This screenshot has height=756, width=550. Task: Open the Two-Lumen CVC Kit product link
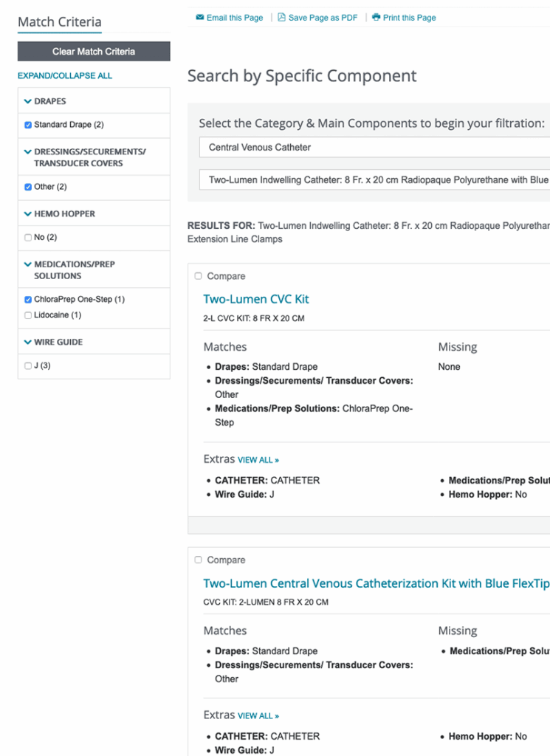(x=256, y=299)
